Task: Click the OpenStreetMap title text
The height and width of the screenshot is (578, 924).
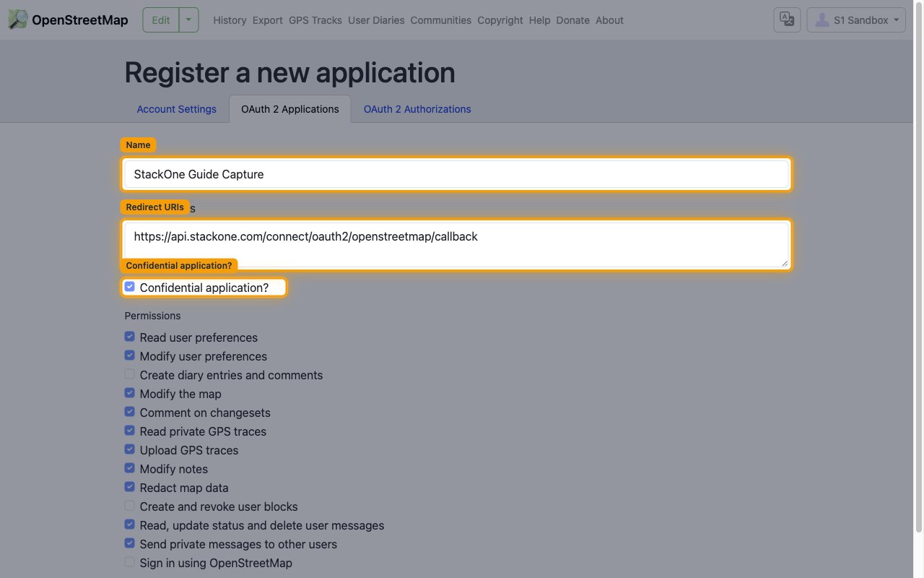Action: coord(80,20)
